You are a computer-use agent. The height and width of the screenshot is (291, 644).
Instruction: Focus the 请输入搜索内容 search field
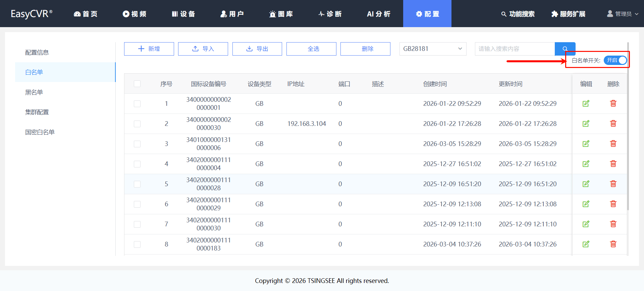click(x=515, y=49)
